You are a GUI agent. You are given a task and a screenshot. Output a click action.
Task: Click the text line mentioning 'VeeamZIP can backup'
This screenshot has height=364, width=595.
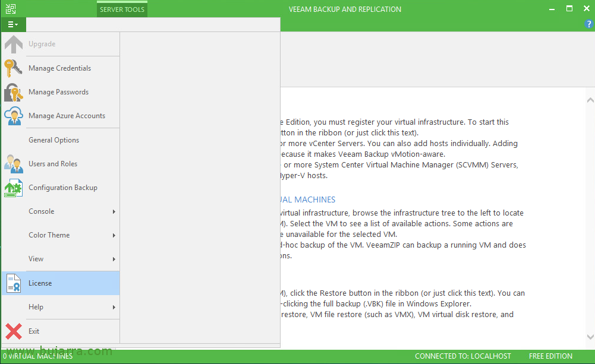[x=404, y=245]
